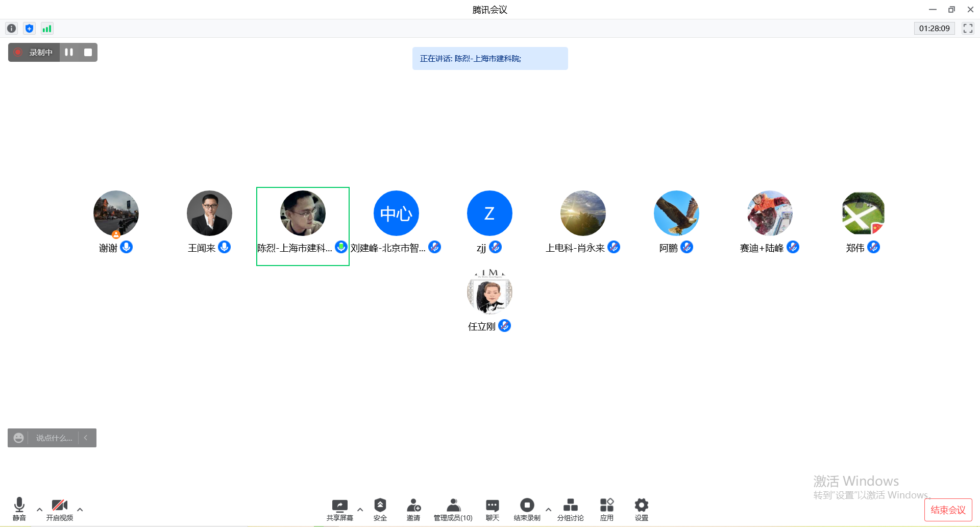Viewport: 980px width, 527px height.
Task: Open the Share Screen (共享屏幕) tool
Action: pos(339,509)
